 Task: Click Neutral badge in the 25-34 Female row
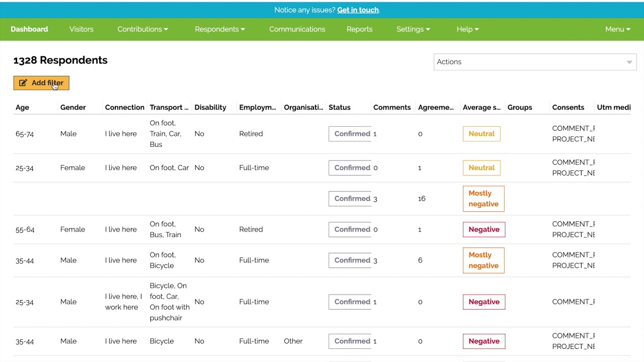(481, 167)
